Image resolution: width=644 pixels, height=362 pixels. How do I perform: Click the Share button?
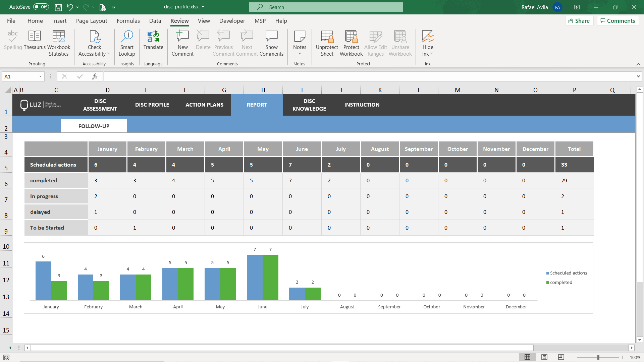pyautogui.click(x=580, y=21)
